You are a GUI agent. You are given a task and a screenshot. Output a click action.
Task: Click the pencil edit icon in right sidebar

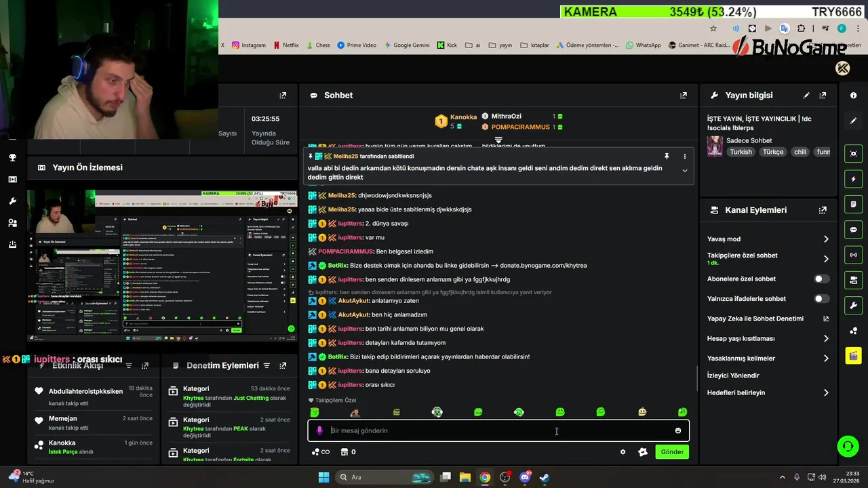click(854, 121)
